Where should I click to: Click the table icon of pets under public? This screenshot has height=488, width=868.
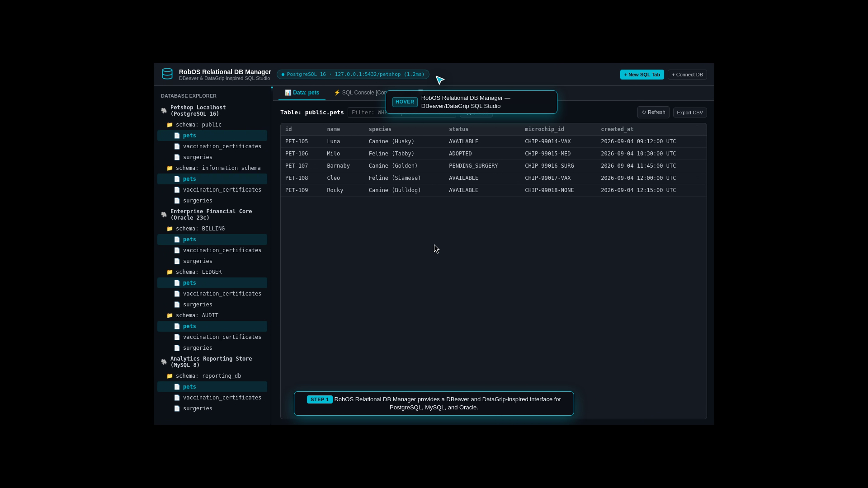point(177,136)
